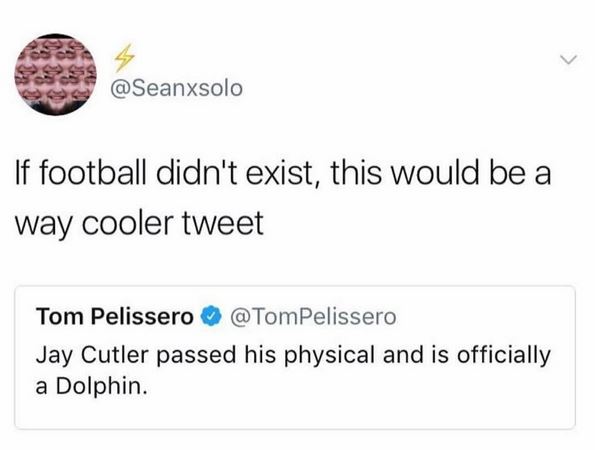Viewport: 601px width, 450px height.
Task: Click the word 'officially' in the quoted tweet
Action: (494, 354)
